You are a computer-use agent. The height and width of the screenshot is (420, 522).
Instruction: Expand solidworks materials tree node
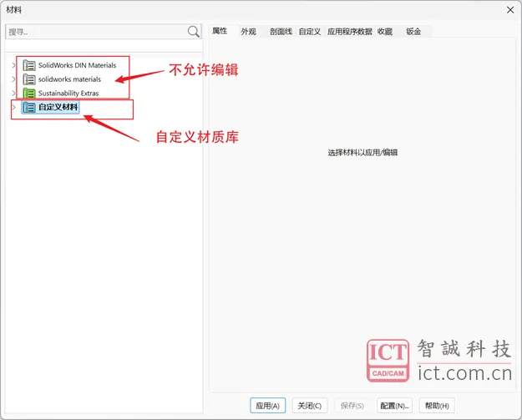coord(13,79)
